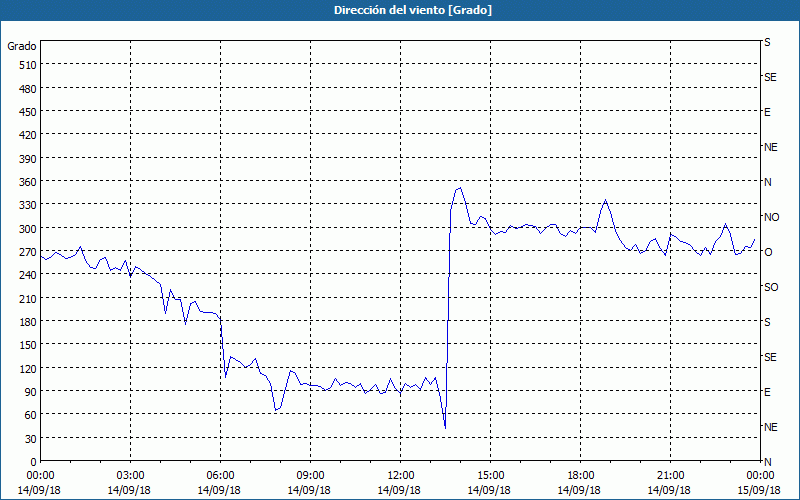The height and width of the screenshot is (500, 800).
Task: Click the 06:00 time axis label
Action: (x=220, y=476)
